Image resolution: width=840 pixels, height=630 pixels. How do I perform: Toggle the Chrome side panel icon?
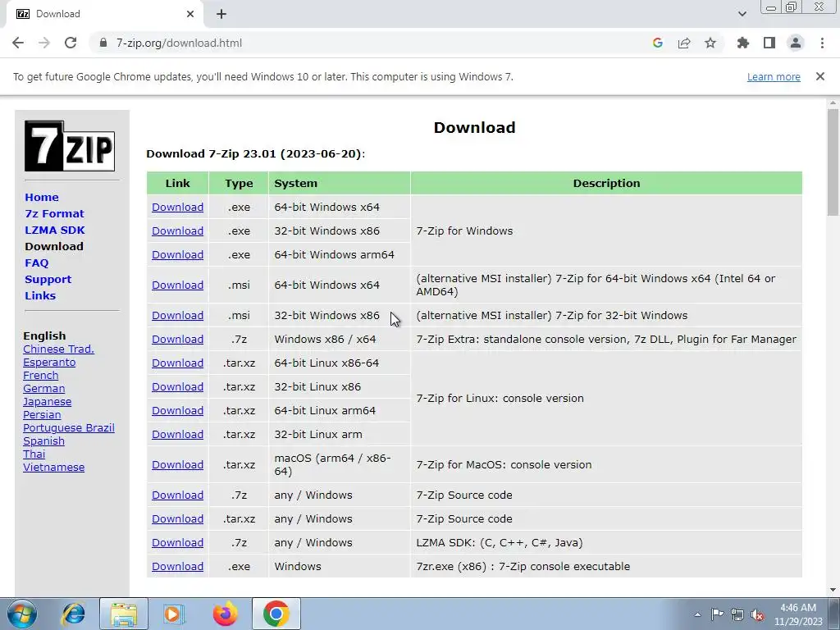769,43
